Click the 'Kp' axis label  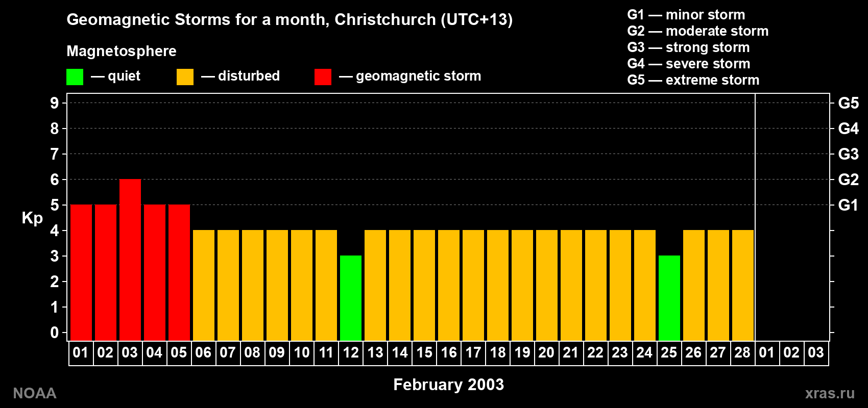point(32,218)
